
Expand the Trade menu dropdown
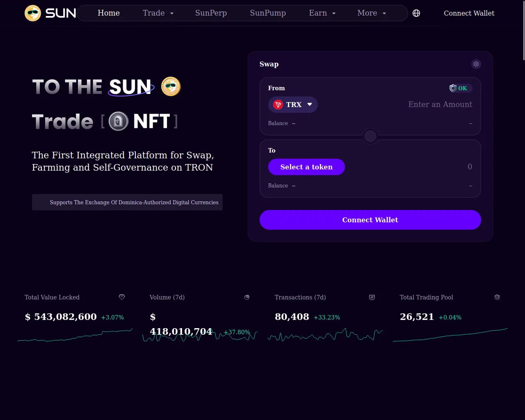[158, 13]
